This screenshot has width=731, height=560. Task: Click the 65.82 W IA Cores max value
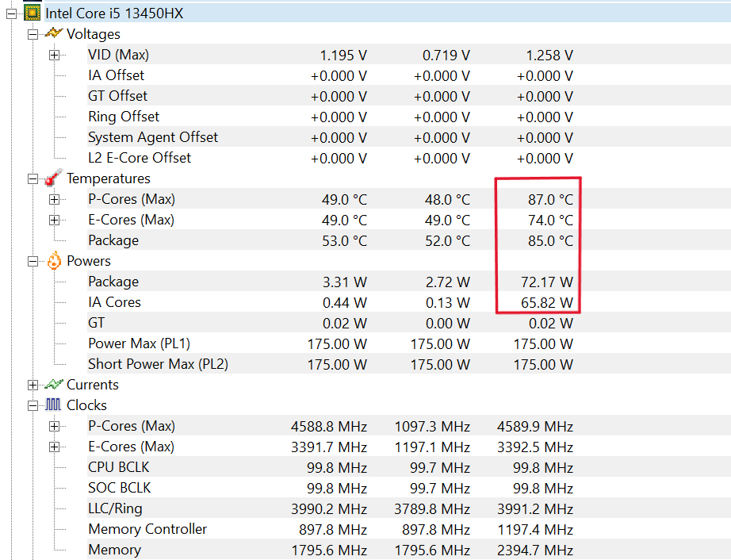click(547, 303)
